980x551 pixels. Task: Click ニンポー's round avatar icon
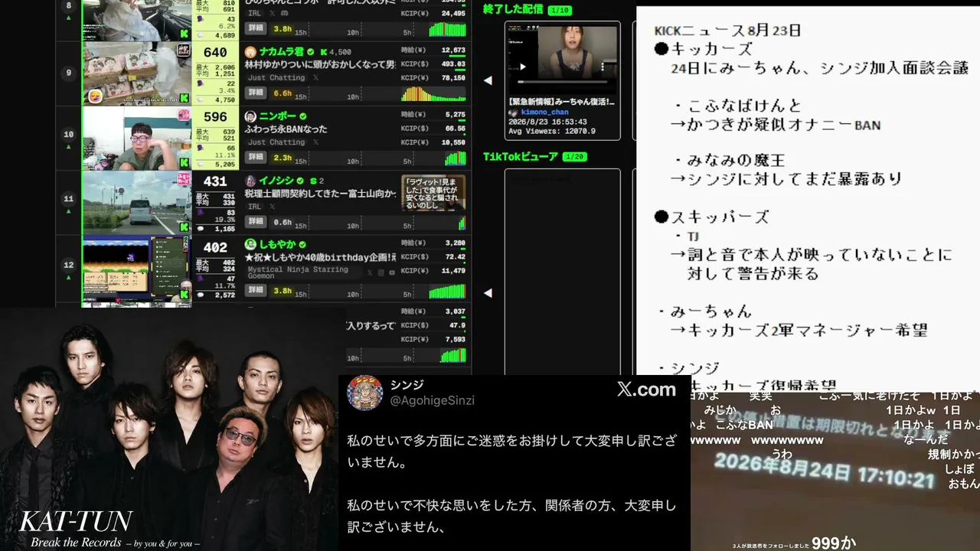coord(250,116)
